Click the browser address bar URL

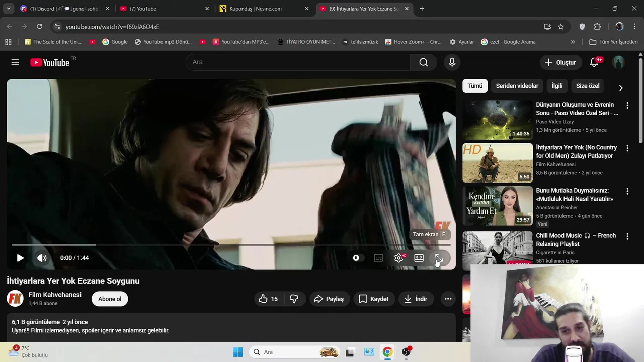[x=112, y=27]
